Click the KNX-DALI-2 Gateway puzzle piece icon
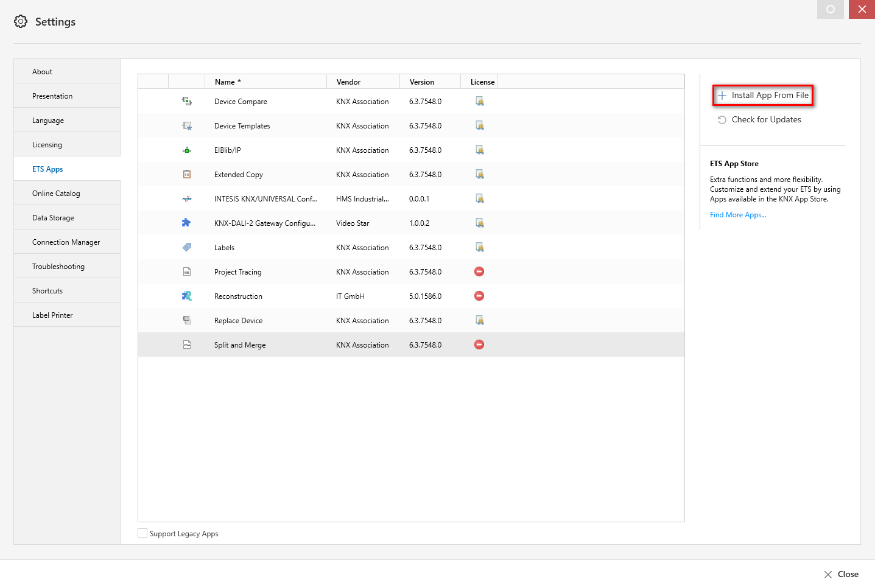The width and height of the screenshot is (875, 588). tap(186, 223)
